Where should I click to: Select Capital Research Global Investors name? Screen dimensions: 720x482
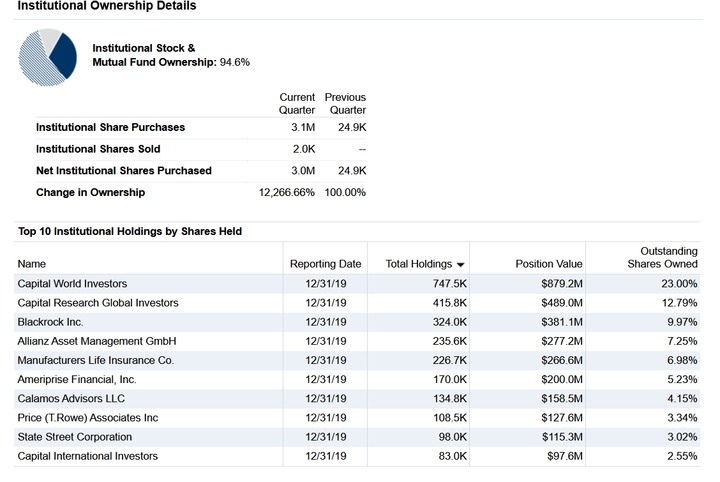(x=98, y=303)
